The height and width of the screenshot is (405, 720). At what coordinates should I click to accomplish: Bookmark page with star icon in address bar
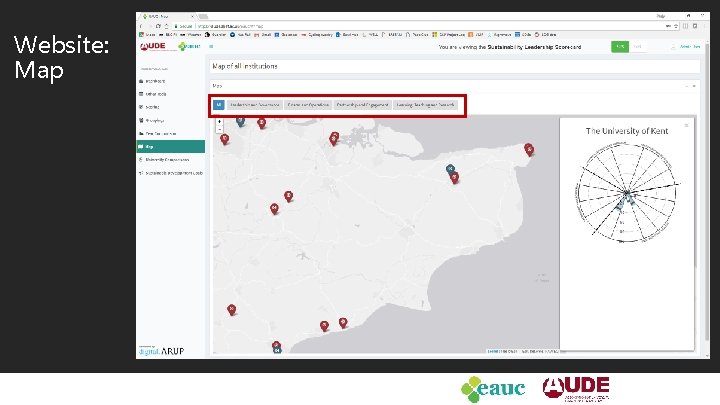[x=676, y=26]
